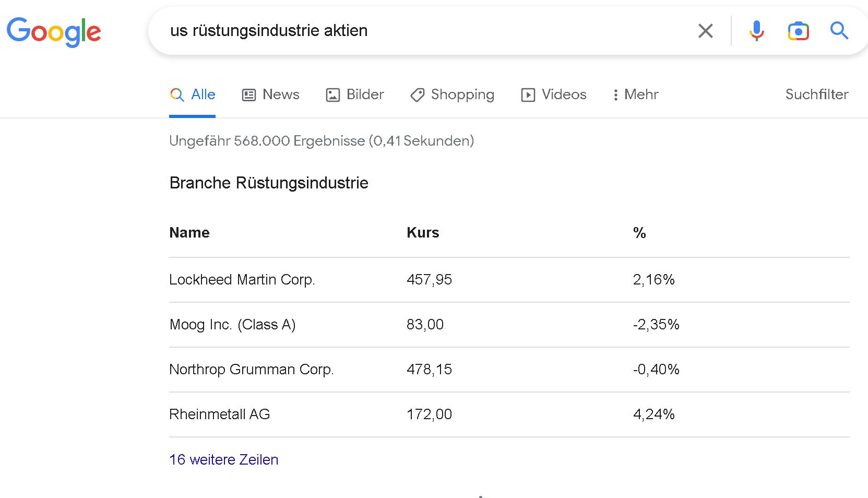This screenshot has width=868, height=498.
Task: Click the percentage 2,16%
Action: pos(654,280)
